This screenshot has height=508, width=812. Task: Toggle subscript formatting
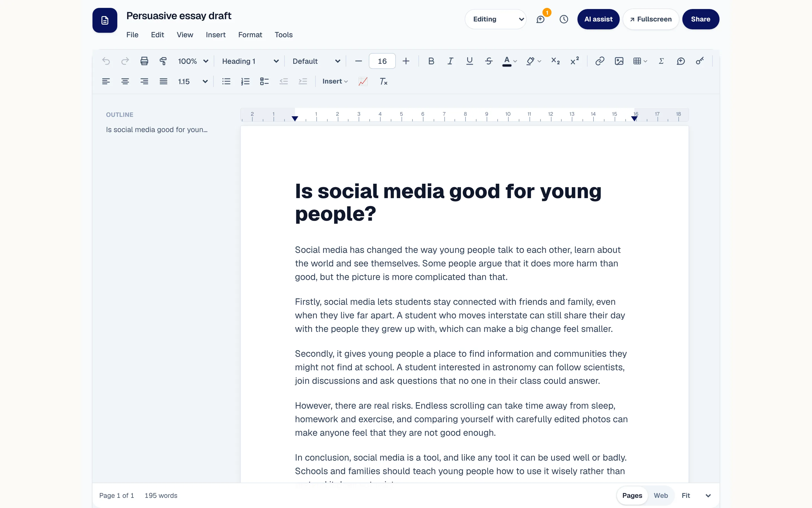[x=556, y=61]
